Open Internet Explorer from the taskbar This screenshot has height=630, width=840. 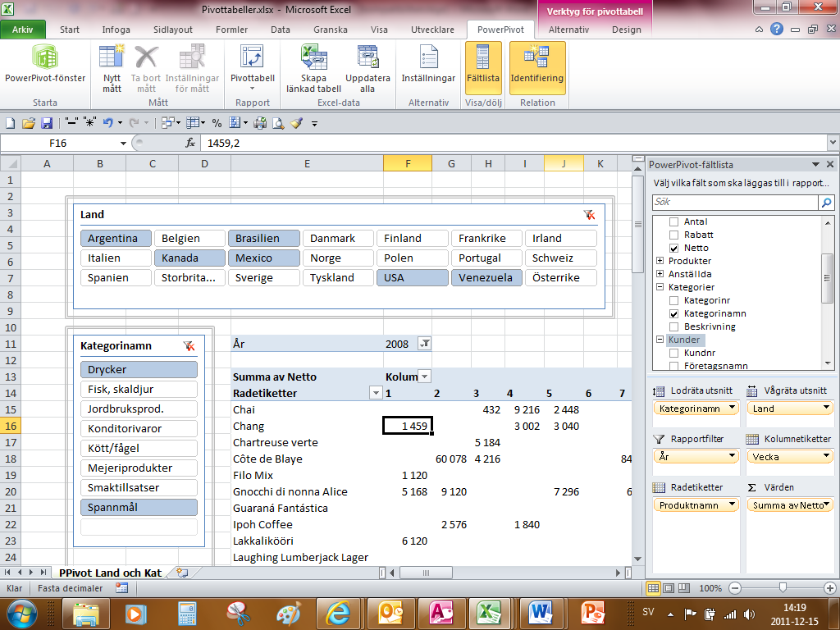pos(339,613)
